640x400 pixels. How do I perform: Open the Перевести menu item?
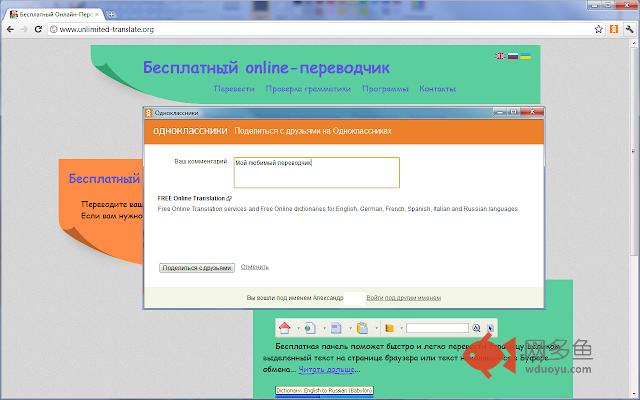234,89
